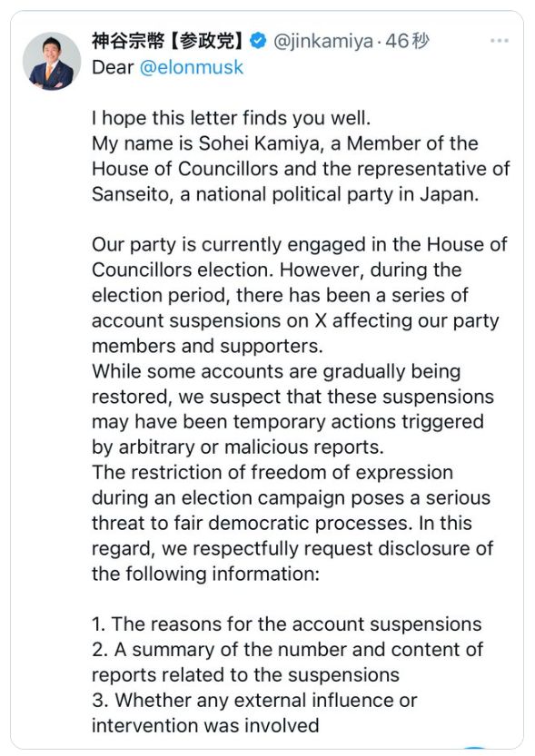Click list item 3 'Whether any external influence'
535x756 pixels.
pyautogui.click(x=254, y=712)
